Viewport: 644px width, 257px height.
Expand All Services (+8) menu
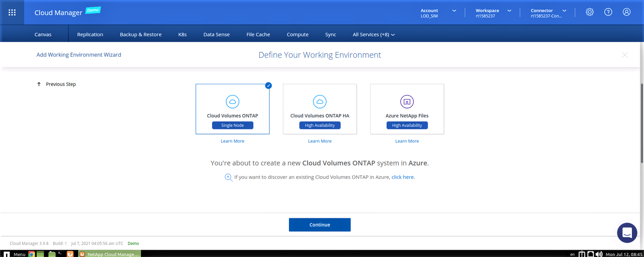[374, 34]
